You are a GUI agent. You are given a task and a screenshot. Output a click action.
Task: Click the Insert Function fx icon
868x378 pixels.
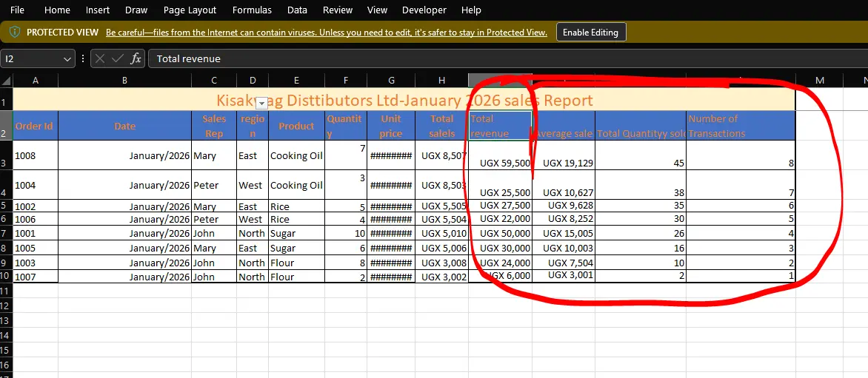click(x=136, y=58)
